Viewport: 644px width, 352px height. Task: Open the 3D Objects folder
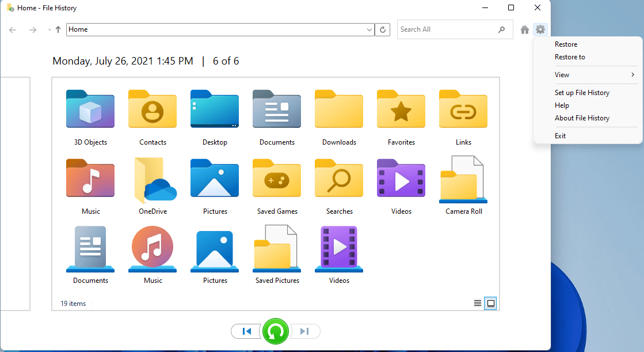(90, 117)
